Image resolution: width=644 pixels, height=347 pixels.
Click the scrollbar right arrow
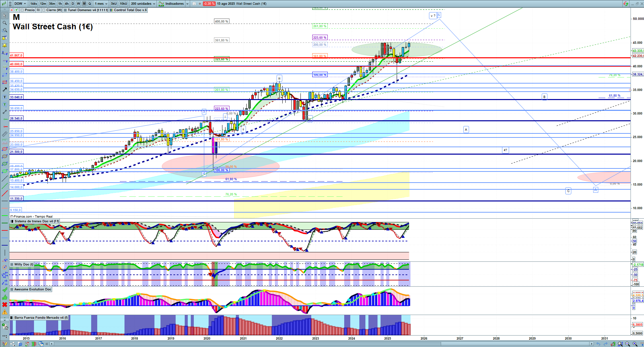(592, 344)
